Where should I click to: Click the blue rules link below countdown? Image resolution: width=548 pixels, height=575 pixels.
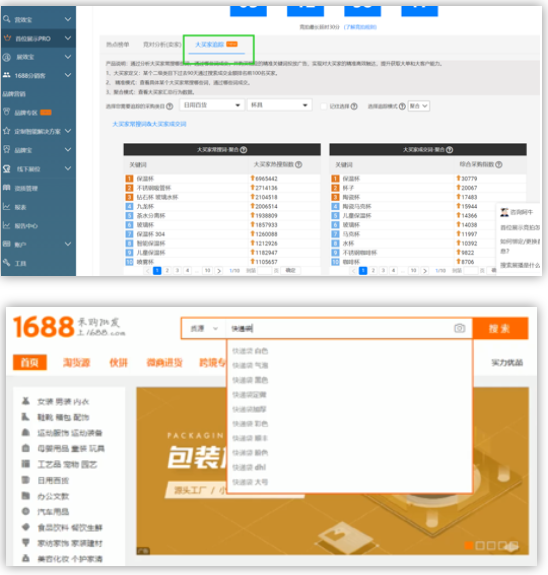360,27
